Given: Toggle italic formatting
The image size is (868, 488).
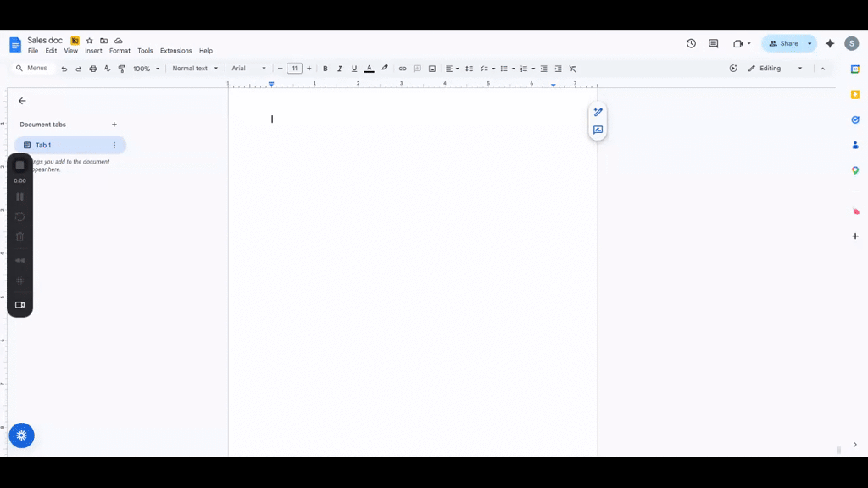Looking at the screenshot, I should (x=340, y=69).
